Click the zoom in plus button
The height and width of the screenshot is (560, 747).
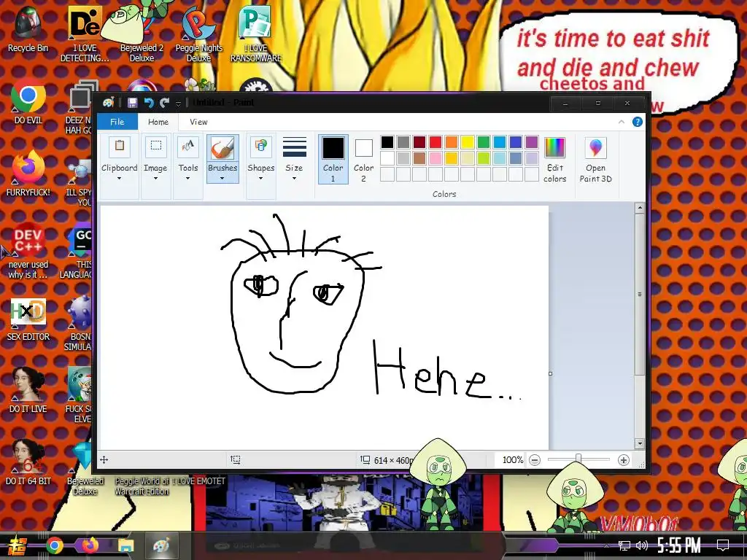(x=623, y=460)
